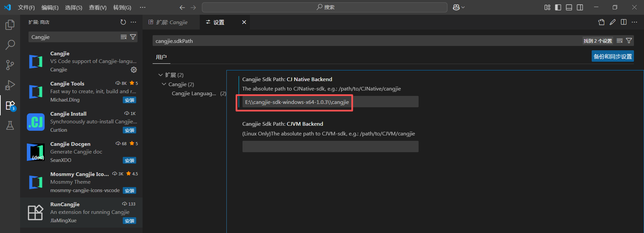The height and width of the screenshot is (233, 644).
Task: Toggle the primary side bar
Action: tap(558, 7)
